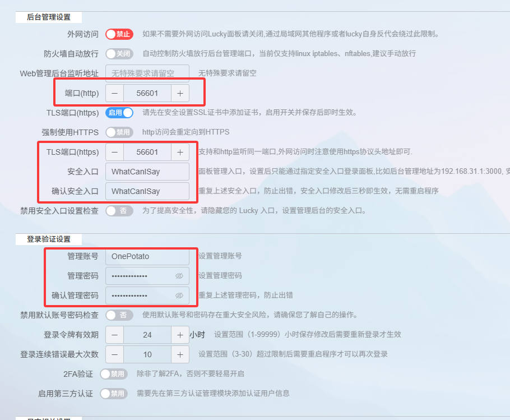
Task: Switch on 禁用安全入口设置检查
Action: [119, 211]
